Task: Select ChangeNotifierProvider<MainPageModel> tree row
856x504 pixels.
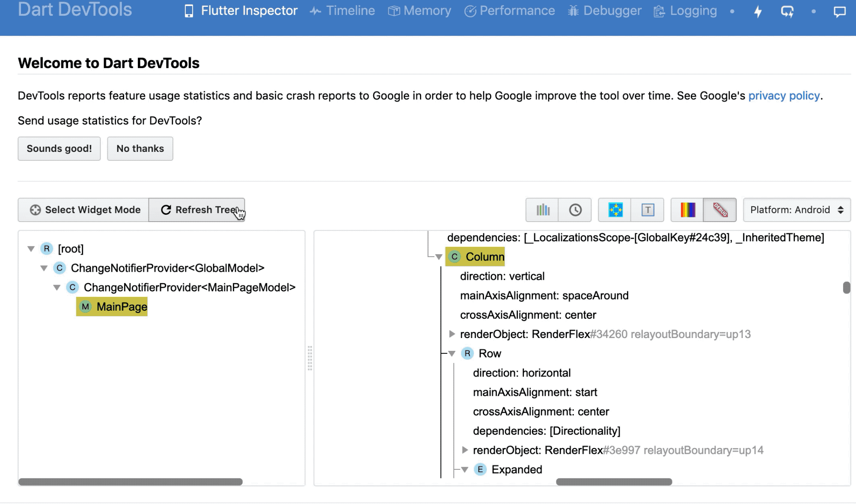Action: [x=181, y=288]
